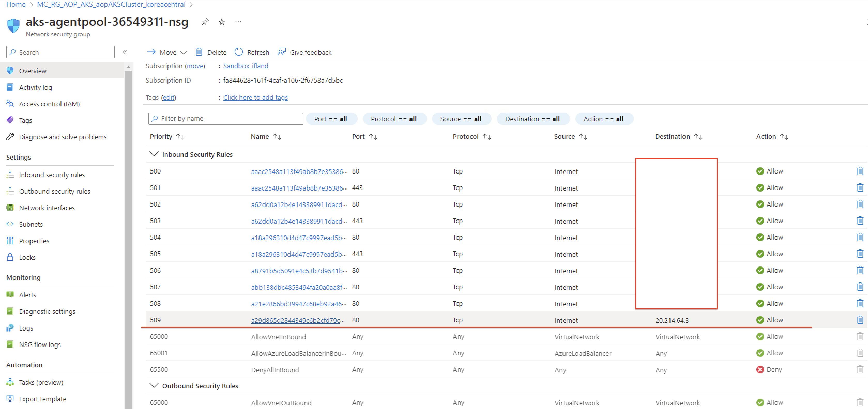Go to Home in the breadcrumb
Image resolution: width=868 pixels, height=409 pixels.
coord(16,4)
